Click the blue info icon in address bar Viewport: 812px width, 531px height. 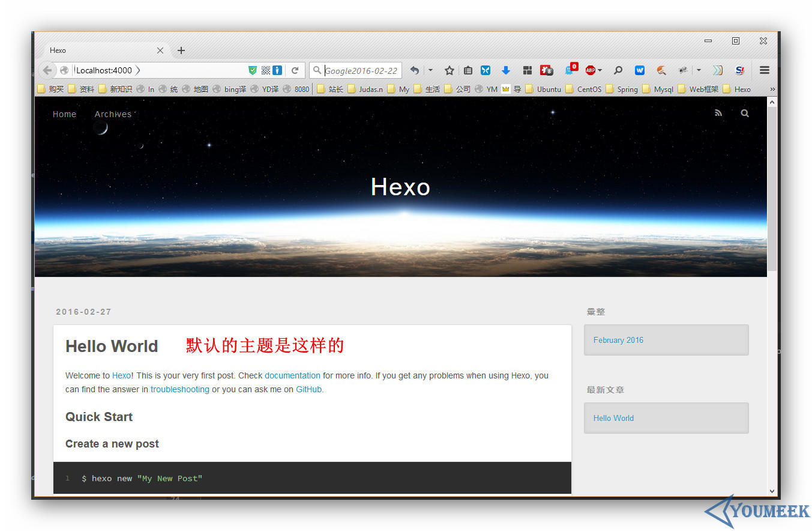click(x=277, y=70)
